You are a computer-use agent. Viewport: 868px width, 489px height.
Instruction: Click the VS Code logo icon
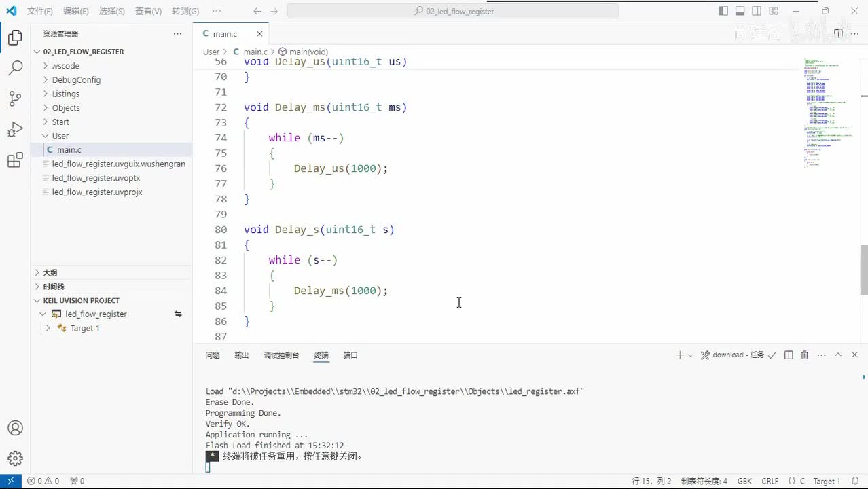point(11,11)
